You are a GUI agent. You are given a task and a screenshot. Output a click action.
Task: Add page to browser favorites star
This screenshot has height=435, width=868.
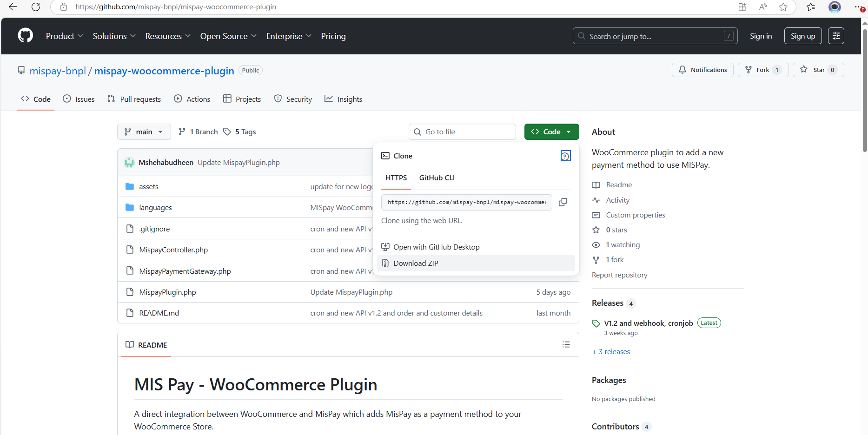[x=783, y=7]
